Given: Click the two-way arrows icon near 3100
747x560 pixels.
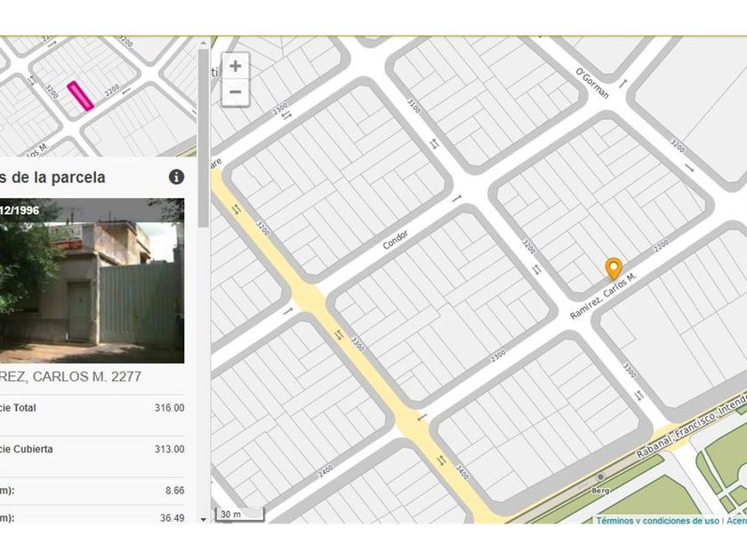Looking at the screenshot, I should tap(435, 143).
